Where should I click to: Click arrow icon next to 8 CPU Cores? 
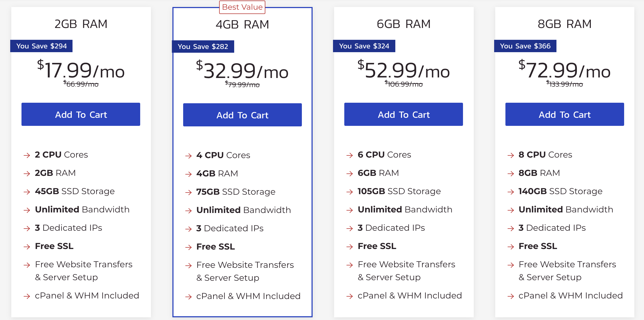511,155
